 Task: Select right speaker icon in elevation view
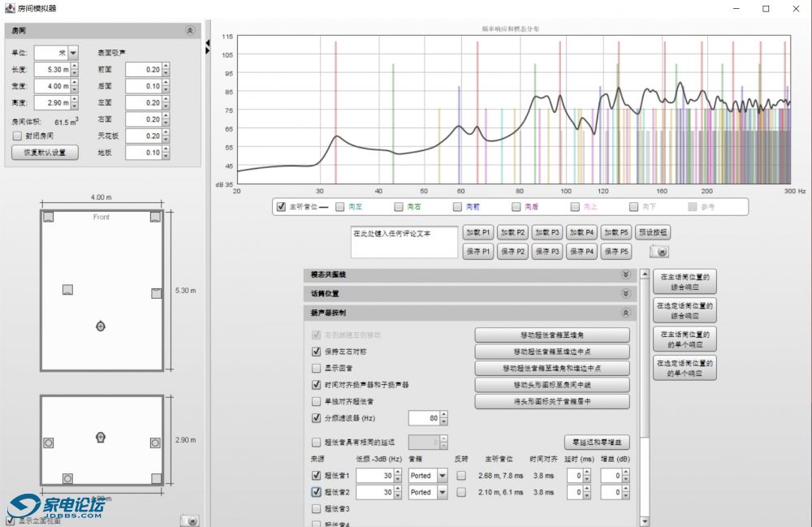pos(155,443)
